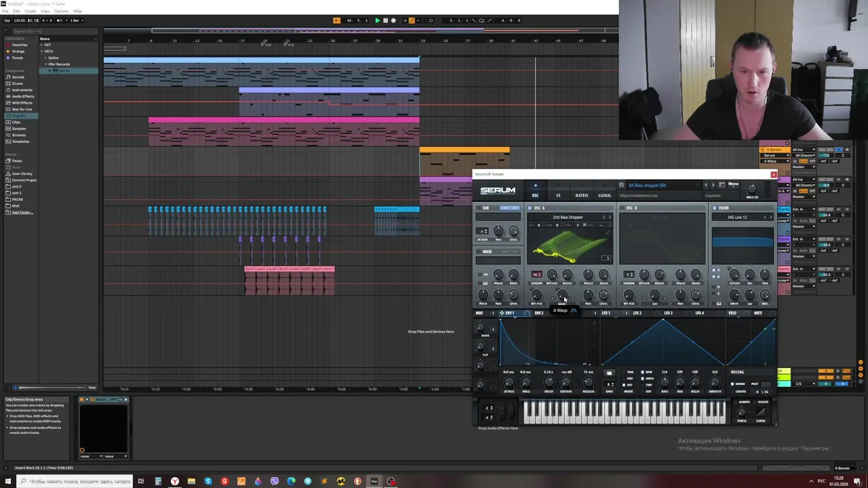Screen dimensions: 868x488
Task: Toggle the Follow button in transport bar
Action: 336,20
